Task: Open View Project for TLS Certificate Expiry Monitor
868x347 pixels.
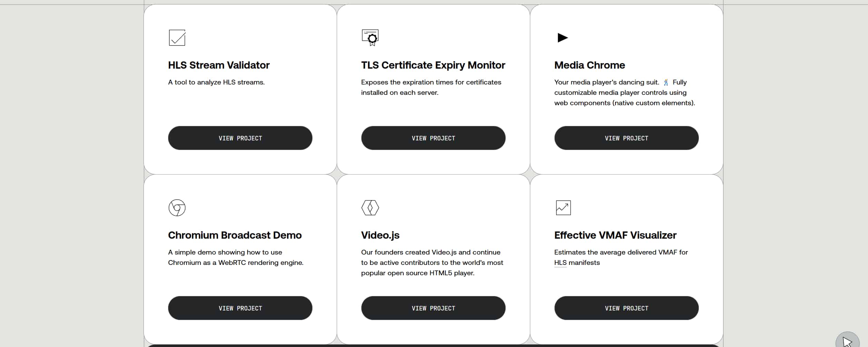Action: pyautogui.click(x=433, y=138)
